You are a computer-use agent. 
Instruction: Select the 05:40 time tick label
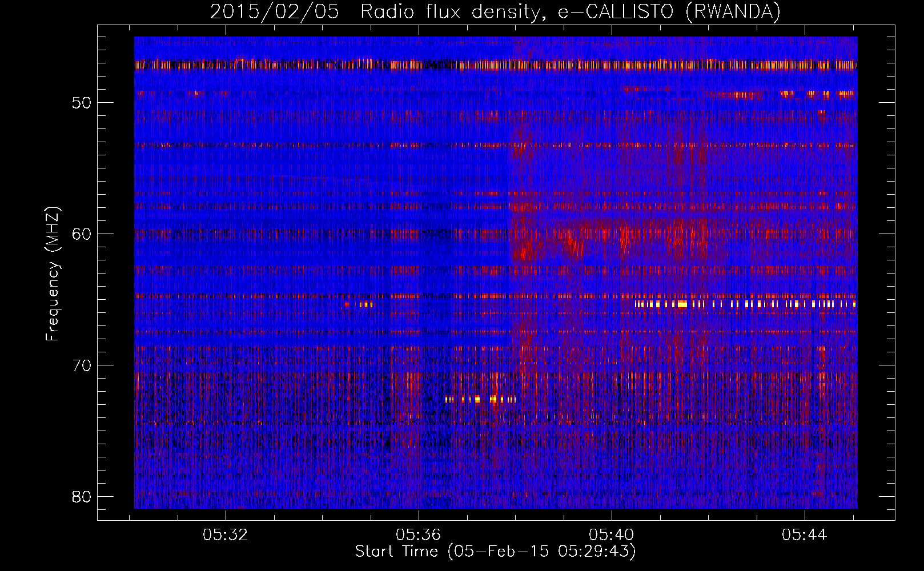pos(612,534)
